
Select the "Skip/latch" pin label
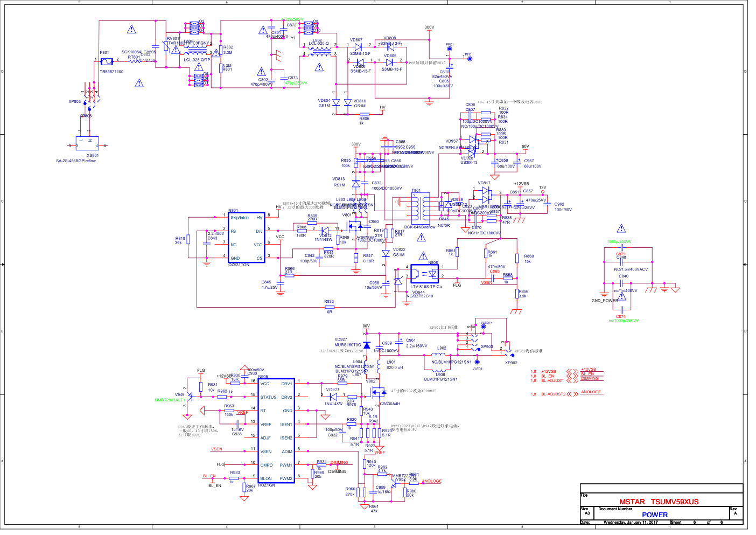coord(240,218)
